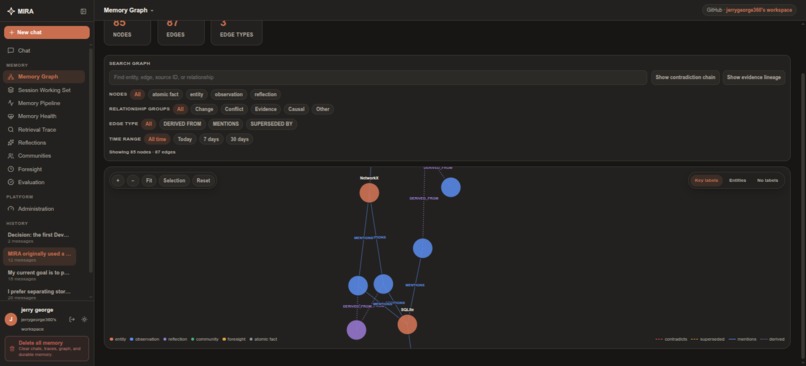Select the SQLite entity node

[x=407, y=324]
